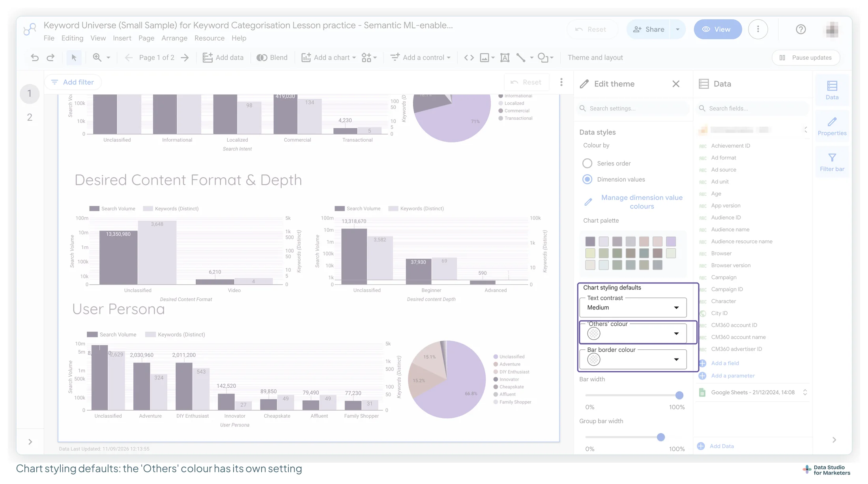This screenshot has width=868, height=484.
Task: Click Manage dimension value colours link
Action: point(642,202)
